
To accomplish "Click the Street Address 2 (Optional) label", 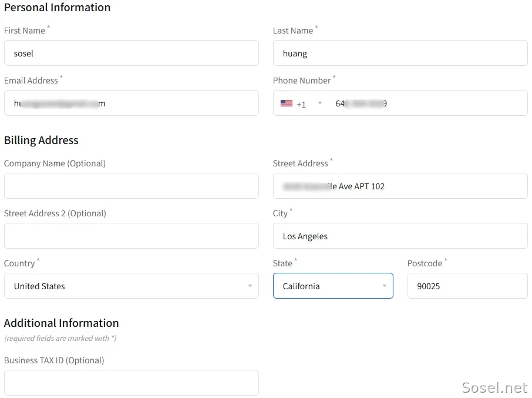I will tap(55, 213).
